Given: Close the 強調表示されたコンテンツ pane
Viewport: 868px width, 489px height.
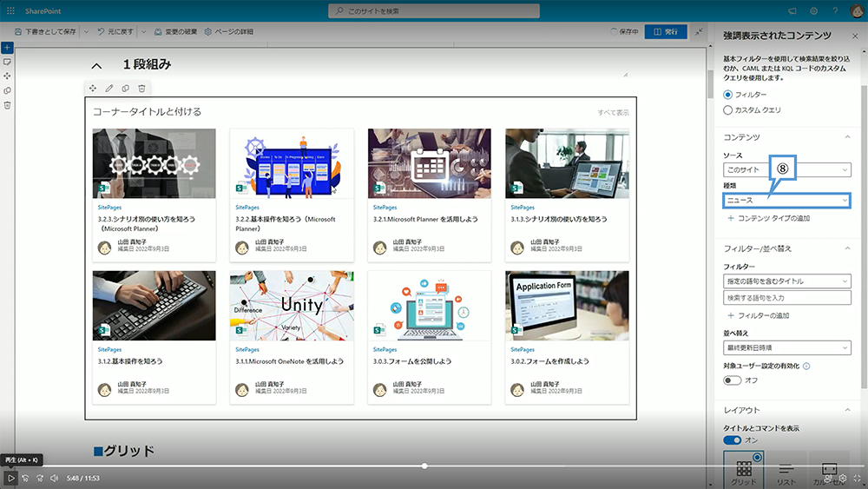Looking at the screenshot, I should coord(855,36).
